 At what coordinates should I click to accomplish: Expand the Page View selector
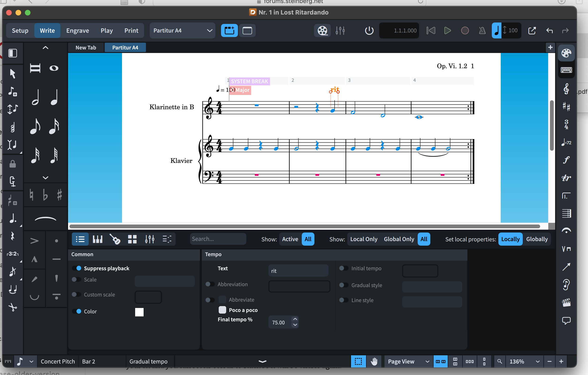[x=408, y=361]
